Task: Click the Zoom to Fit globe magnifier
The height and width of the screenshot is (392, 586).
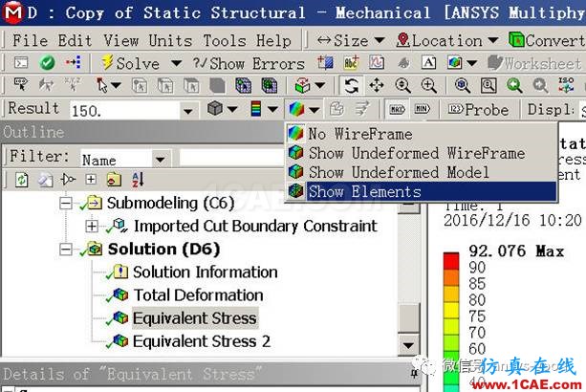Action: [x=463, y=86]
